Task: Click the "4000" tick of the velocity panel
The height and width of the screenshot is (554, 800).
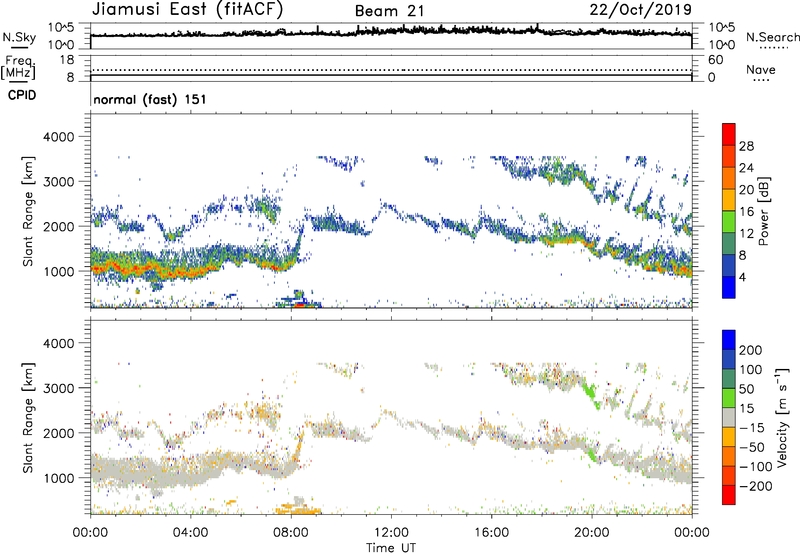Action: [58, 343]
